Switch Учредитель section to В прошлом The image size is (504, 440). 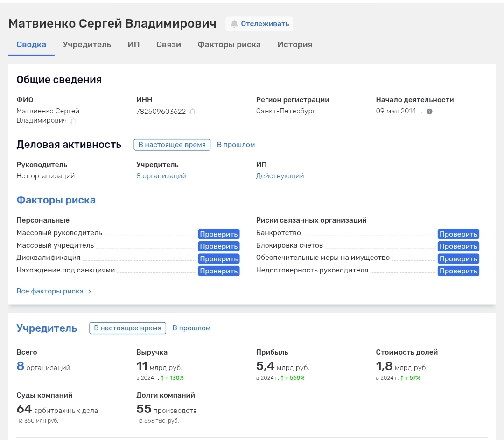click(x=191, y=328)
